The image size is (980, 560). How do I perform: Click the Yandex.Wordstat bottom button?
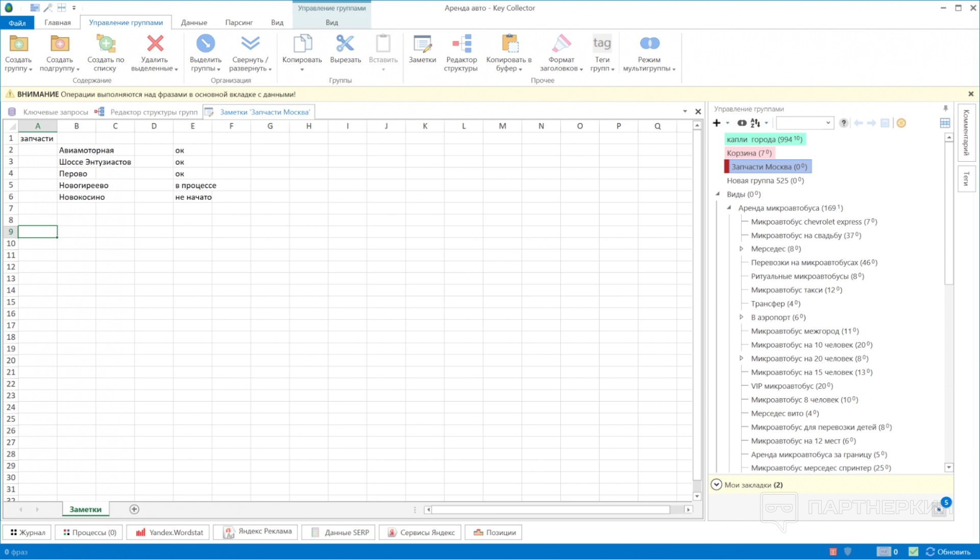(x=169, y=532)
